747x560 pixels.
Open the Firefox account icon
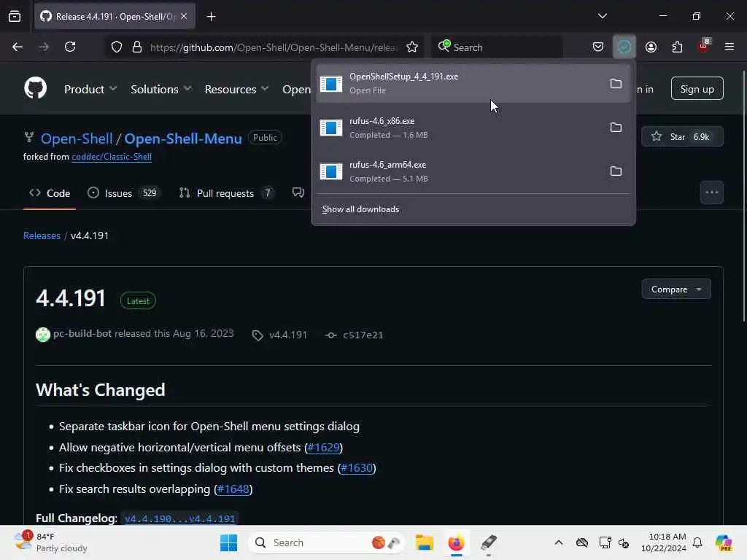[651, 47]
